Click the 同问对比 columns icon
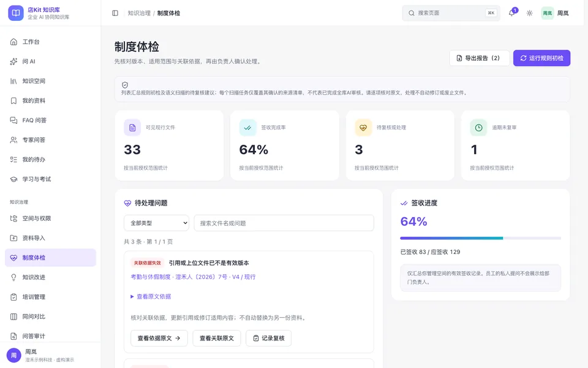This screenshot has height=368, width=588. (13, 316)
